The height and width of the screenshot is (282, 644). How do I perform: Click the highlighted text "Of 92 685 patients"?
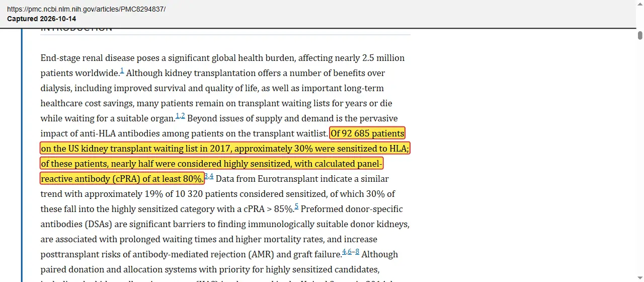pyautogui.click(x=367, y=133)
